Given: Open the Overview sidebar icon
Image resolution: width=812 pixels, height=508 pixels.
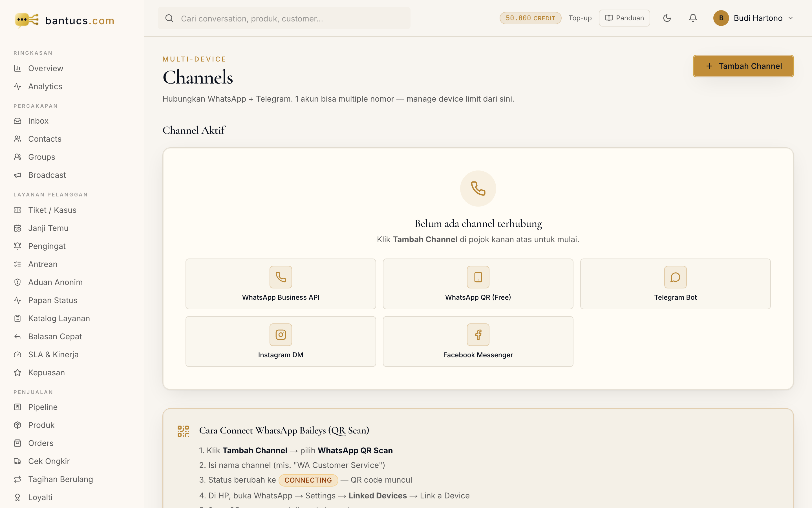Looking at the screenshot, I should (17, 69).
